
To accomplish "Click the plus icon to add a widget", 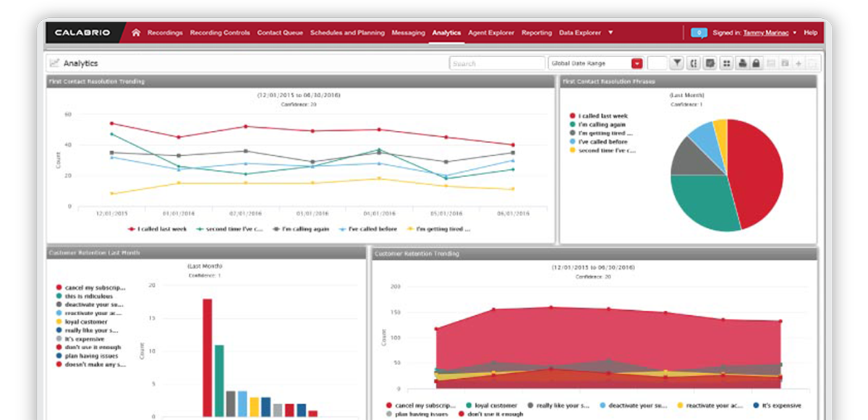I will [x=799, y=64].
